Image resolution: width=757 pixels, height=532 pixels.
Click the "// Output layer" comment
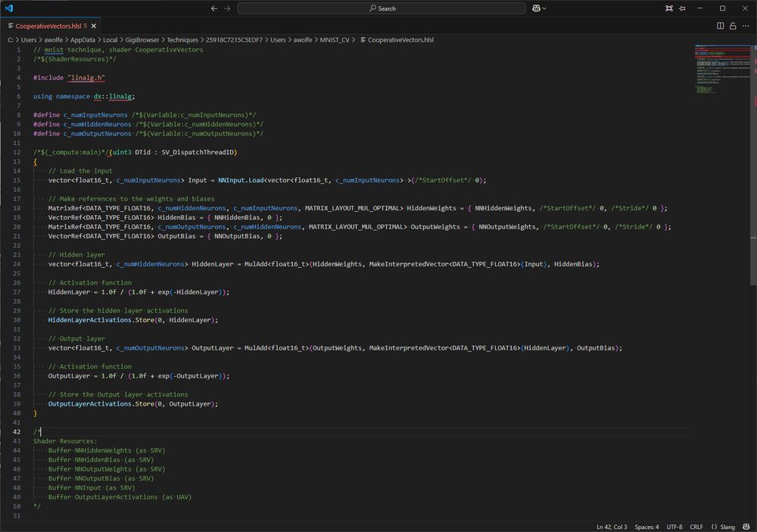click(x=76, y=338)
